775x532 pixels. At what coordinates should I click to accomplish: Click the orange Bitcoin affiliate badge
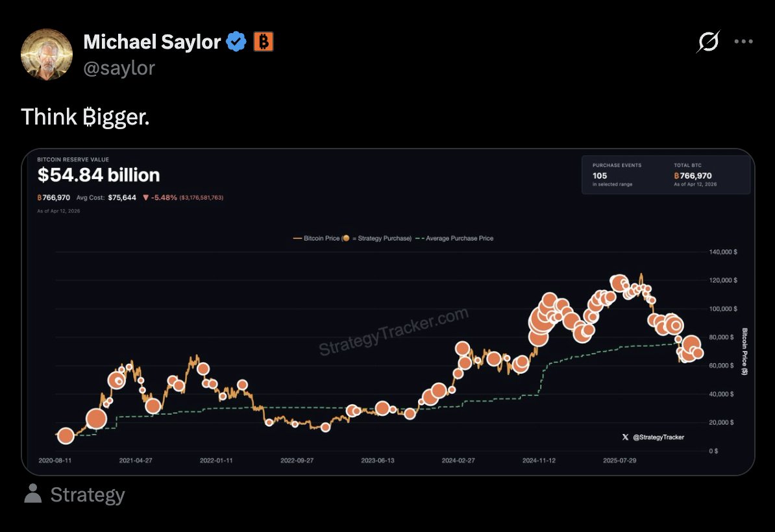pos(263,42)
